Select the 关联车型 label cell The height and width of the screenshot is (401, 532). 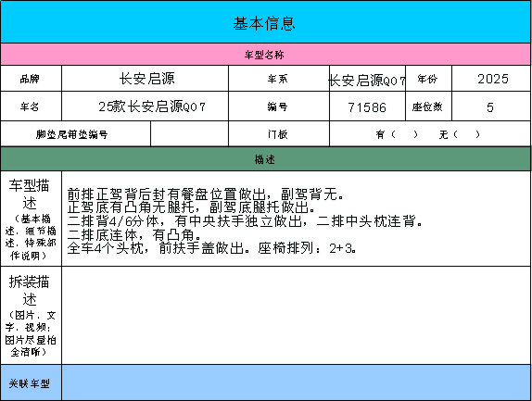pos(31,382)
